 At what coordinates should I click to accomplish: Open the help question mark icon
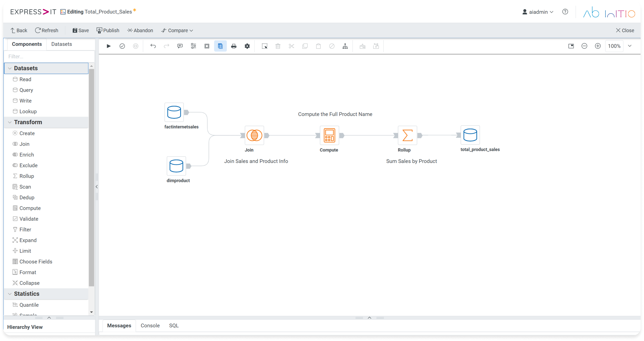pos(565,12)
